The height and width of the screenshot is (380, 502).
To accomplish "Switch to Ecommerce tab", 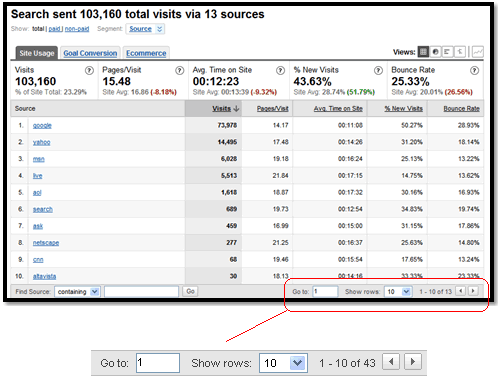I will (146, 53).
